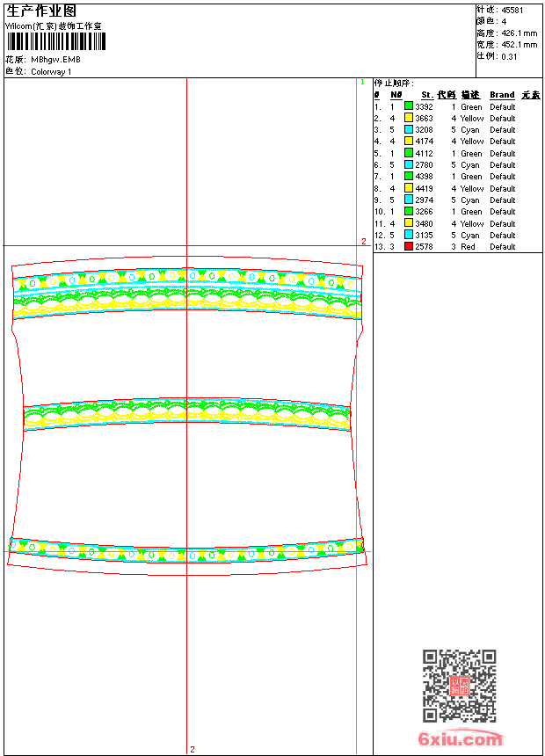Choose the cyan swatch beside stitch count 2974
The width and height of the screenshot is (545, 756).
tap(409, 200)
